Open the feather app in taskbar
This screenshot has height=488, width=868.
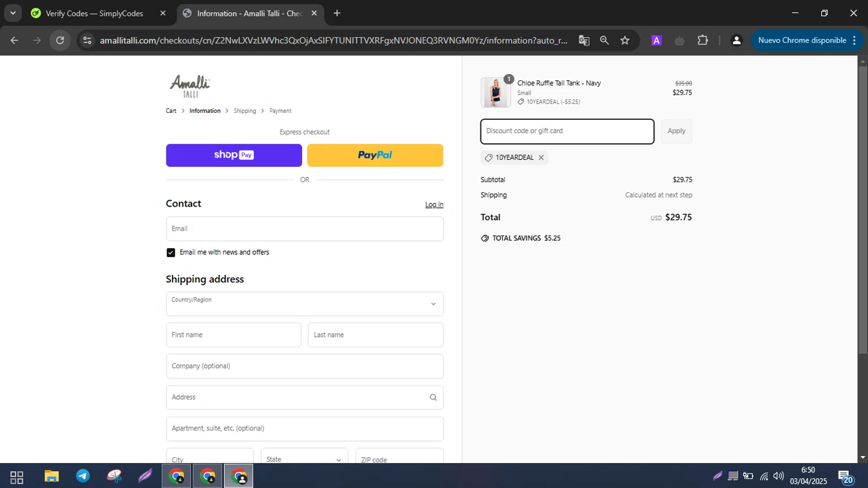click(x=145, y=477)
